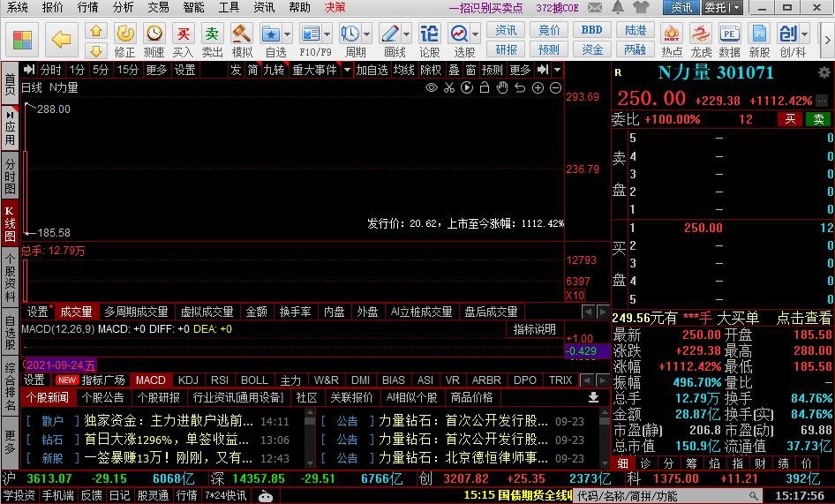Screen dimensions: 835x504
Task: Open the dropdown arrow next to 画线
Action: click(x=407, y=34)
